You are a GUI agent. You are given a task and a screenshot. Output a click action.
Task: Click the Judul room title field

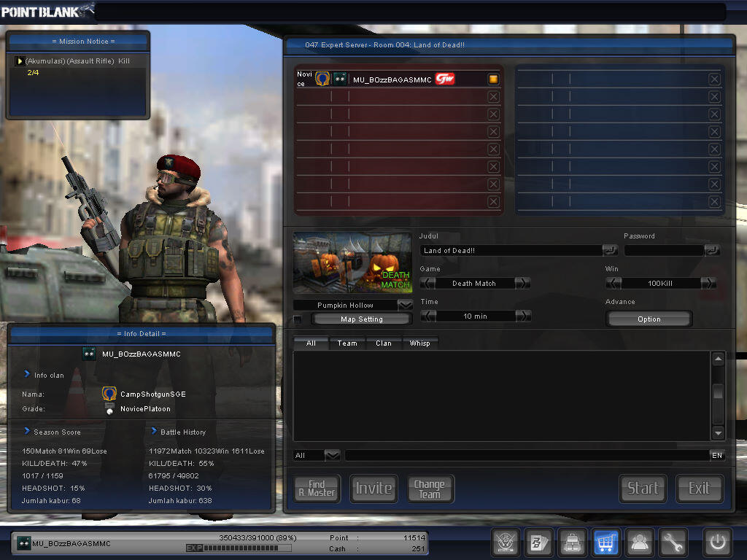(511, 250)
